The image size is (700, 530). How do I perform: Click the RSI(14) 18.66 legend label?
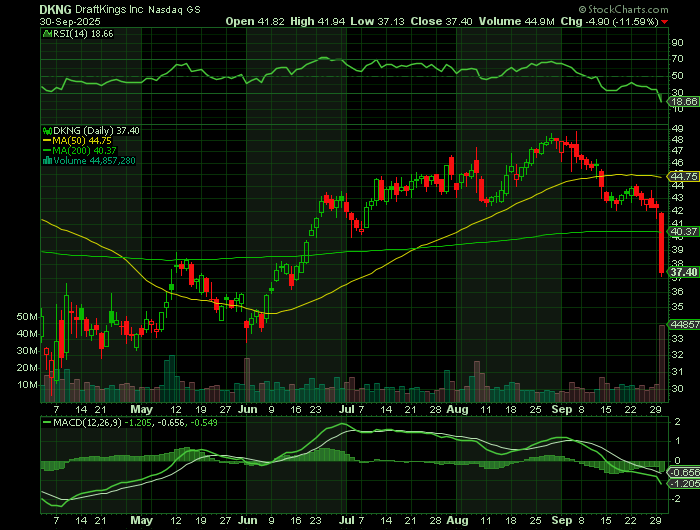(83, 33)
